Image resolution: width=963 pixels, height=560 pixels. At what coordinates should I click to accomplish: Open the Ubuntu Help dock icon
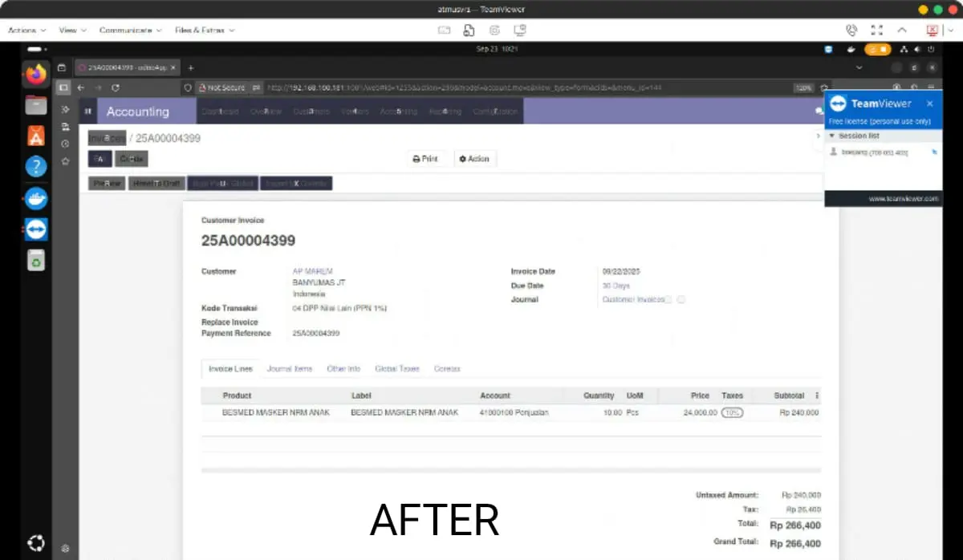click(36, 167)
